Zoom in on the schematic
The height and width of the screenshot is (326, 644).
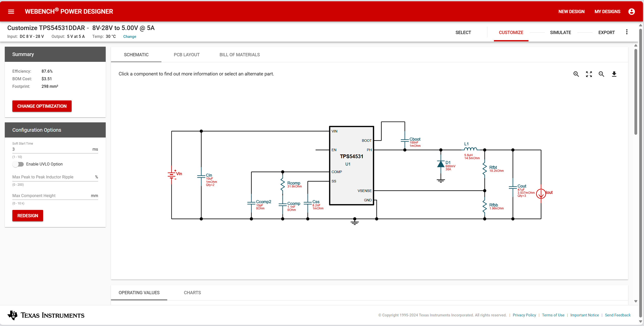(576, 74)
